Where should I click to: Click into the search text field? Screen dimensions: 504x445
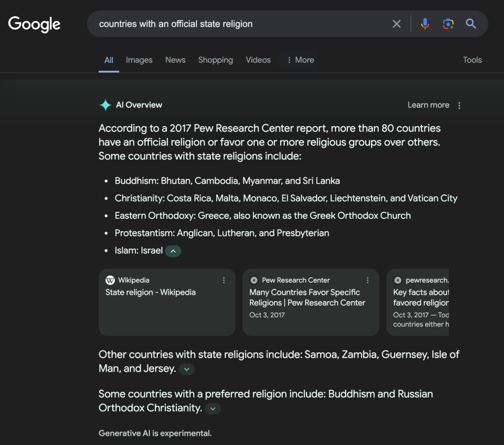[236, 24]
